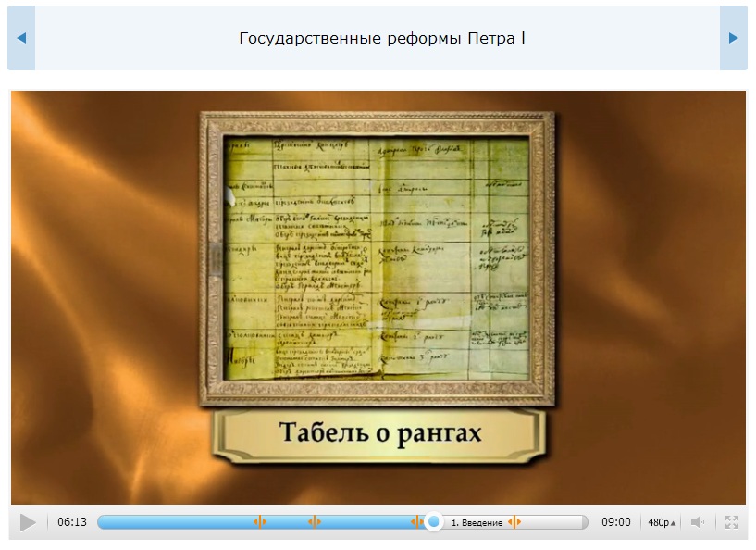Mute audio with the speaker icon
This screenshot has height=550, width=756.
(697, 522)
